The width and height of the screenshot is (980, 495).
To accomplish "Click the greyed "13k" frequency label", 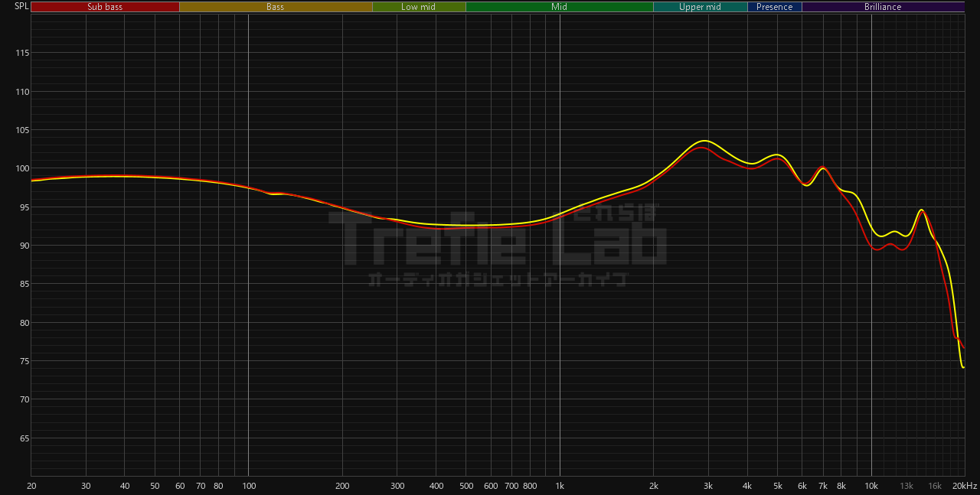I will [x=906, y=486].
